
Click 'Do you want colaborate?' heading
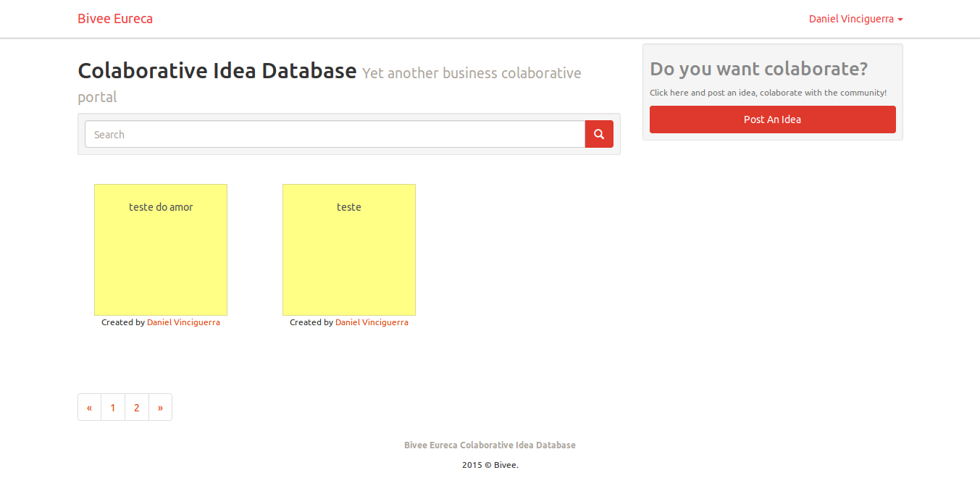(758, 69)
